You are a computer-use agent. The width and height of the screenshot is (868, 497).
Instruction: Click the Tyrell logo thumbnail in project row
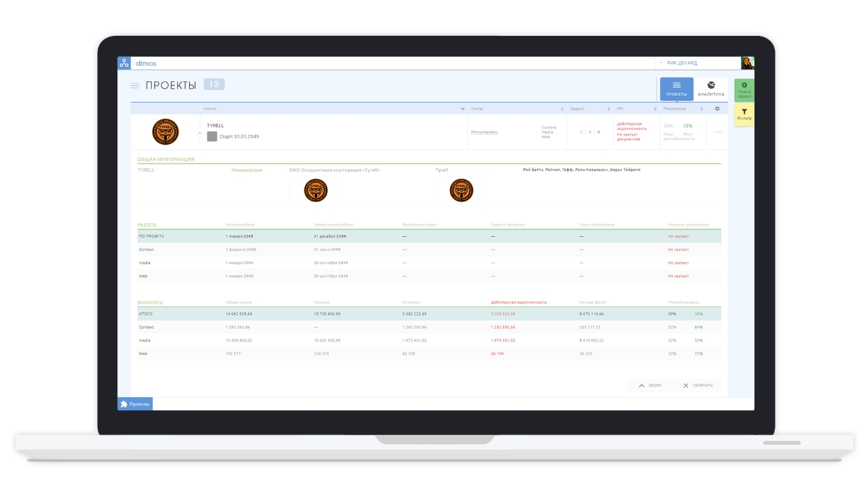165,132
